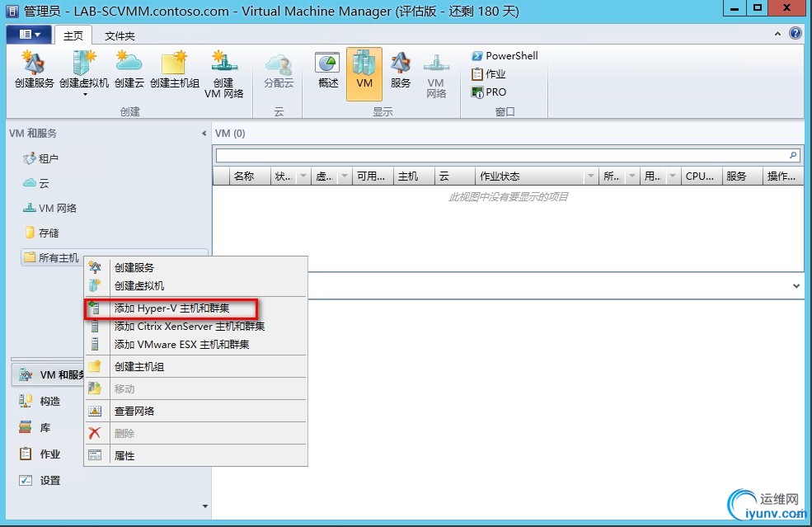812x527 pixels.
Task: Collapse the ribbon with the up chevron
Action: pyautogui.click(x=777, y=34)
